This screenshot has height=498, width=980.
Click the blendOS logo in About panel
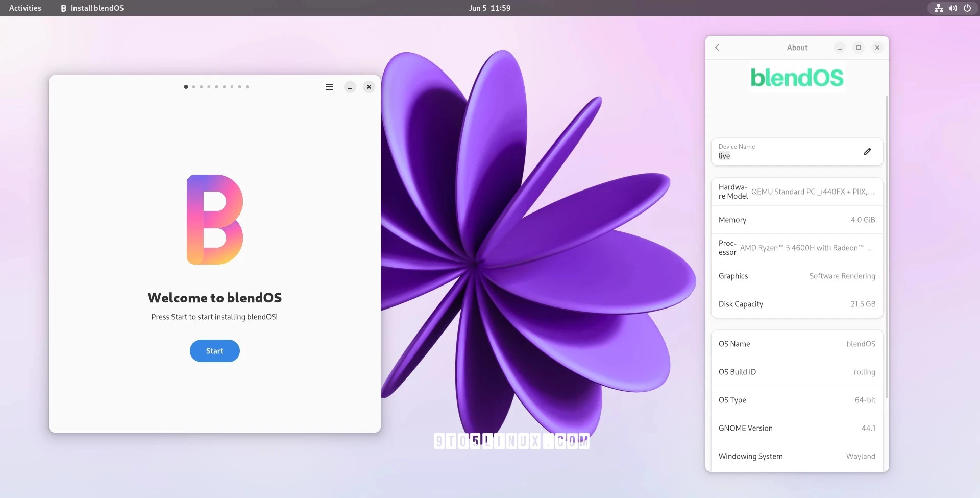point(797,78)
